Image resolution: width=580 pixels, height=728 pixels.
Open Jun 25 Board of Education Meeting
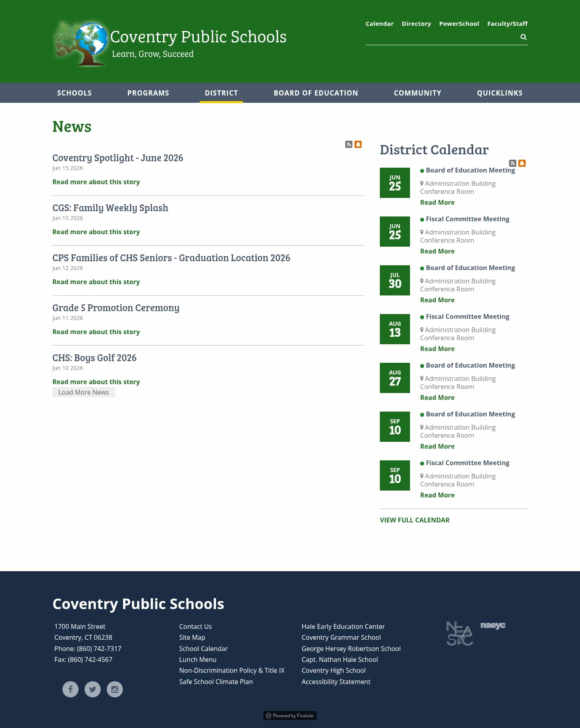pyautogui.click(x=470, y=171)
